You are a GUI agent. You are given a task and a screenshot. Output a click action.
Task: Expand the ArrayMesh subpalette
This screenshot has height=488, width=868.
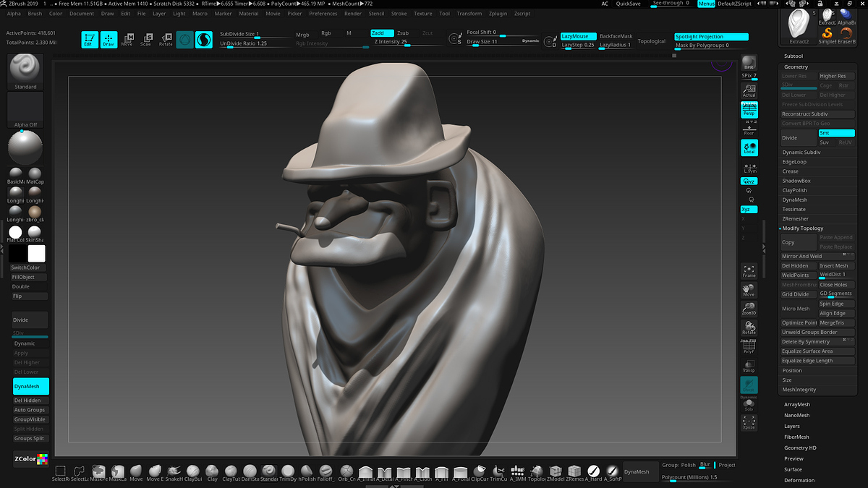click(x=797, y=405)
